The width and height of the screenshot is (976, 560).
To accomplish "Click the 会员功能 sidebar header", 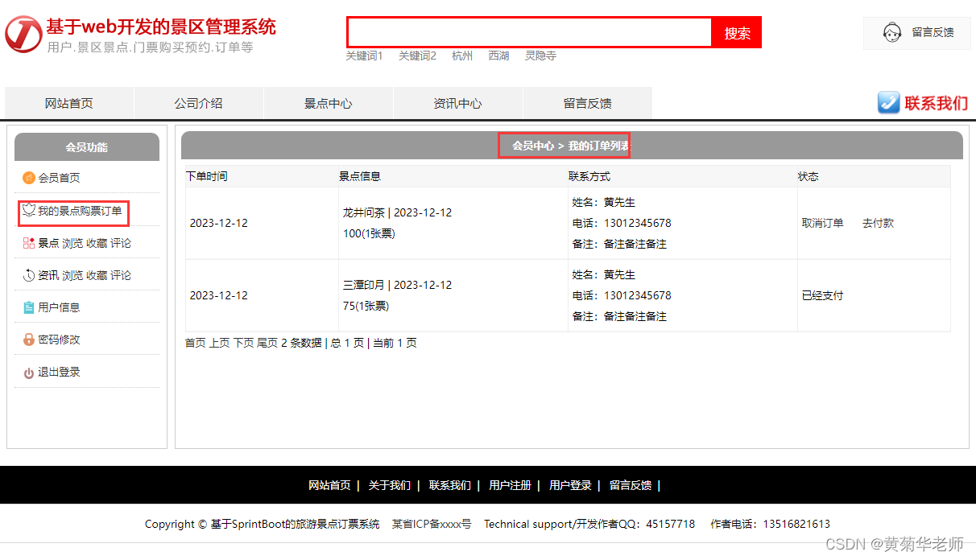I will [x=87, y=147].
